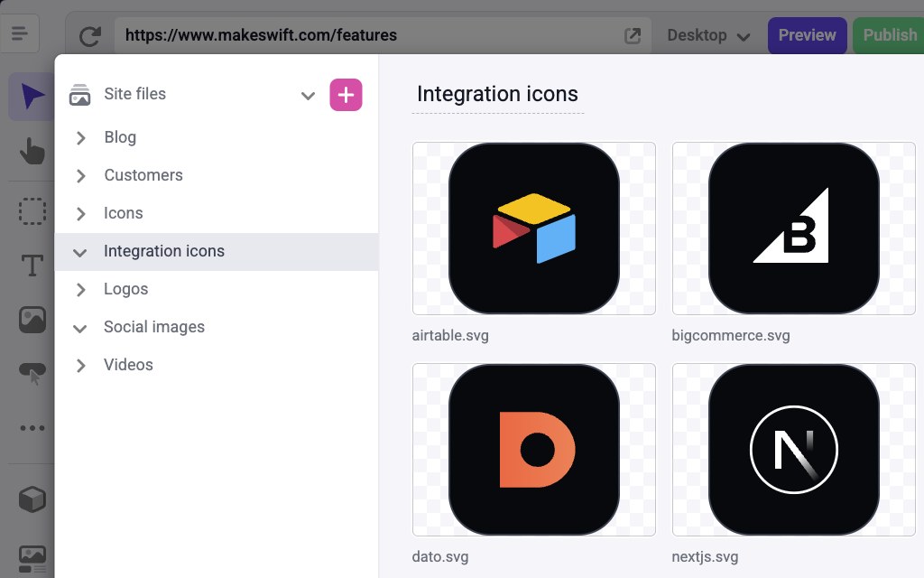Image resolution: width=924 pixels, height=578 pixels.
Task: Expand the Customers folder chevron
Action: pyautogui.click(x=80, y=176)
